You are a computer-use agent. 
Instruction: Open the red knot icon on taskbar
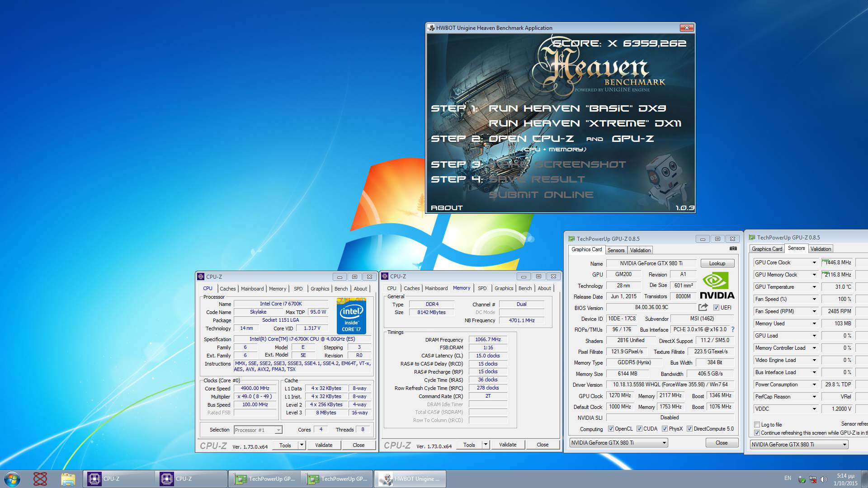[40, 479]
